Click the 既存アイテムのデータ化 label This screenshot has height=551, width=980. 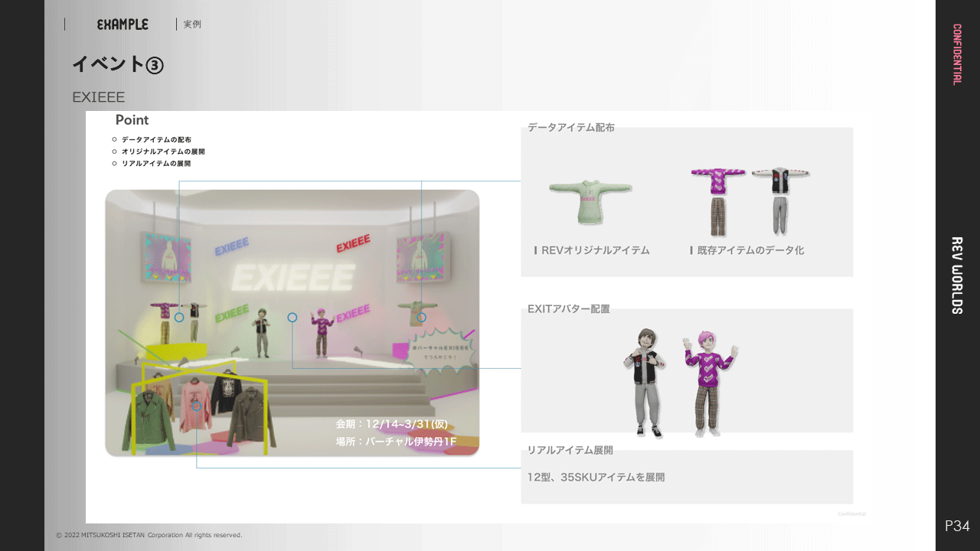(x=750, y=250)
